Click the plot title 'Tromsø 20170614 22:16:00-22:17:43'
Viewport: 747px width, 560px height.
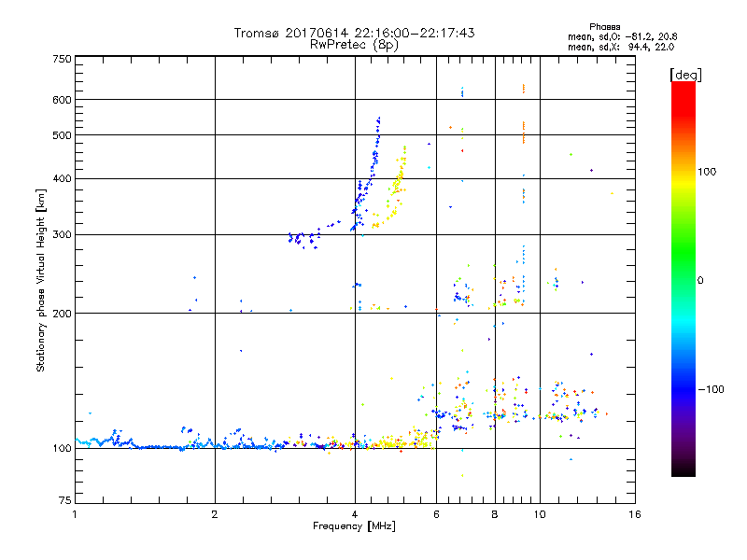pyautogui.click(x=354, y=33)
